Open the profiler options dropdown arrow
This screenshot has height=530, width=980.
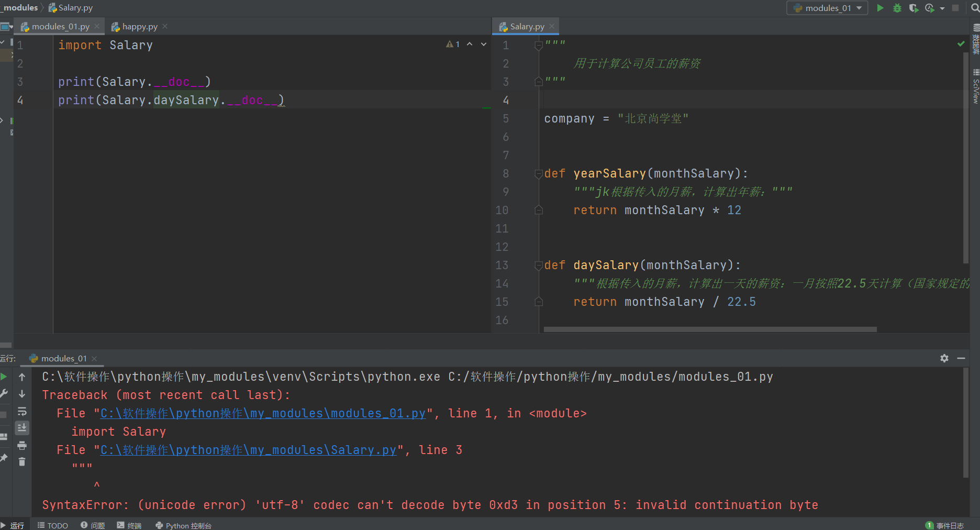coord(942,8)
